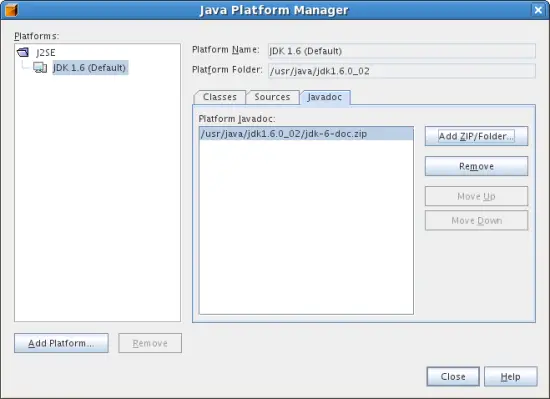Select the J2SE tree node
Screen dimensions: 550x399
pyautogui.click(x=46, y=53)
